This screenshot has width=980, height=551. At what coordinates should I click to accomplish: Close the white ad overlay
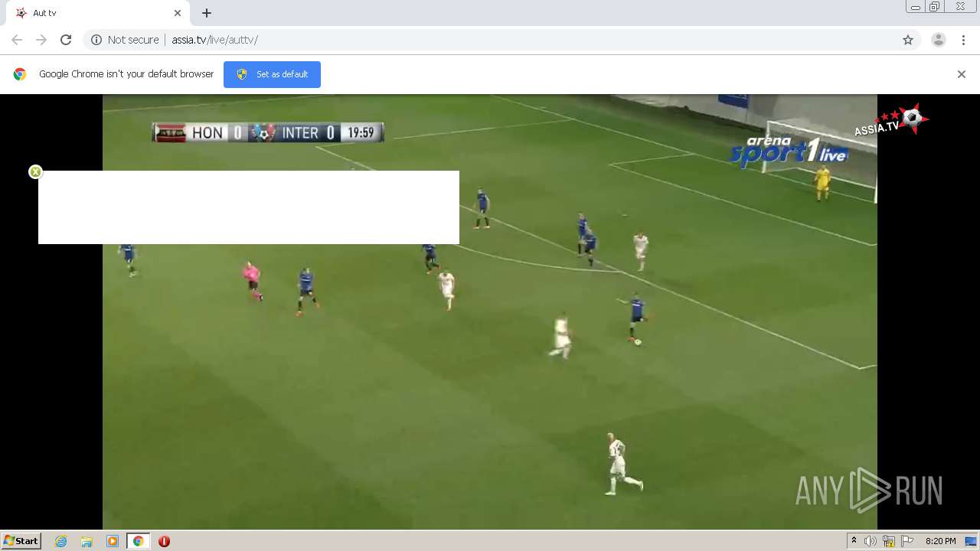(x=35, y=171)
